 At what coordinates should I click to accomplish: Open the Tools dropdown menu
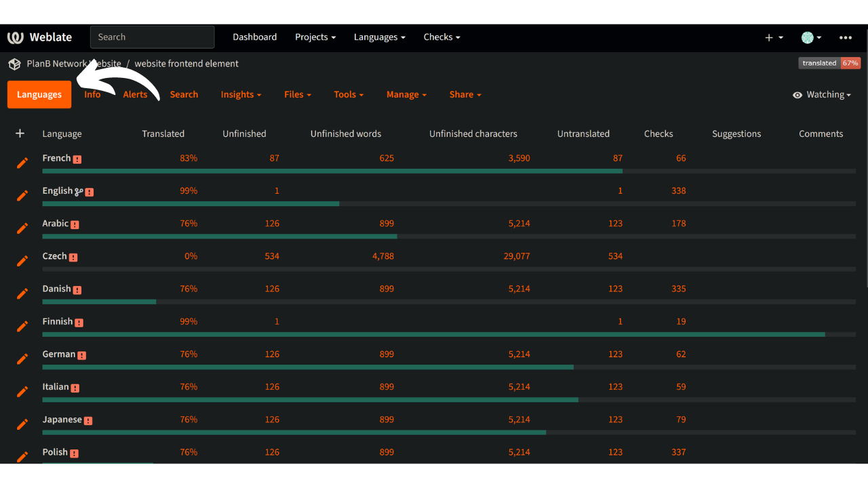[x=349, y=95]
